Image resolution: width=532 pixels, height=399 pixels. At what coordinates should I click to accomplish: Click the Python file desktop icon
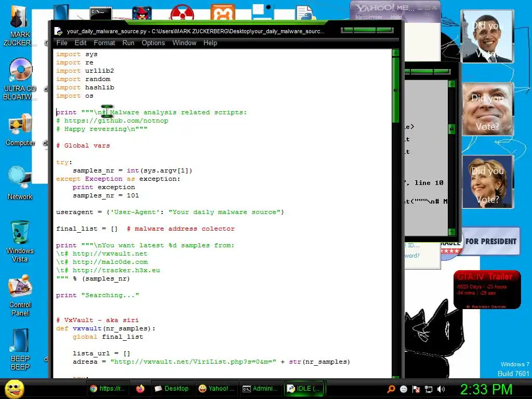pyautogui.click(x=305, y=13)
